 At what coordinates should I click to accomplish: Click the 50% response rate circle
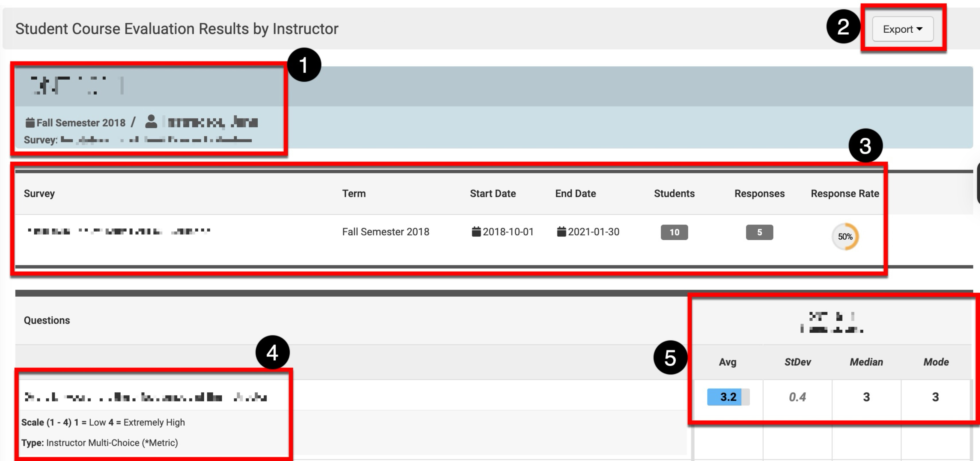845,237
